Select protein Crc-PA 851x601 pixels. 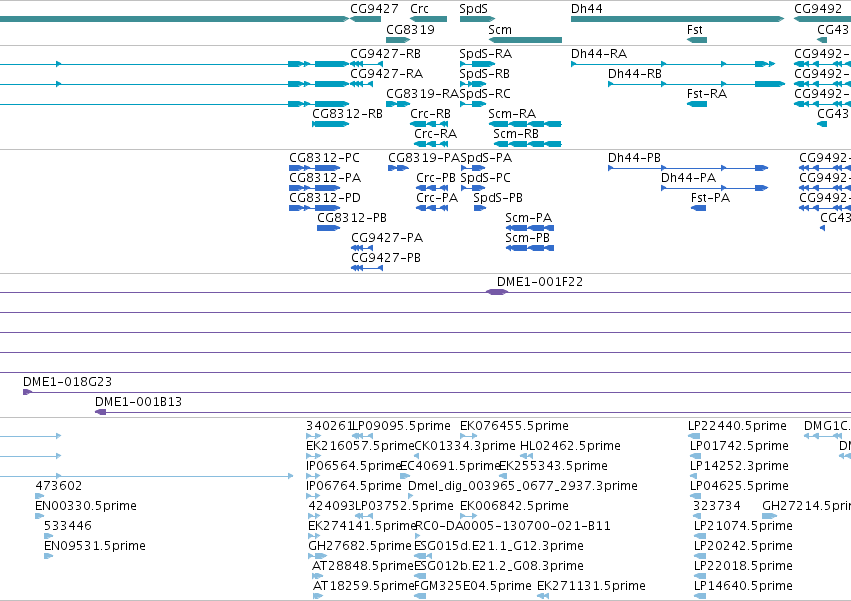coord(432,208)
